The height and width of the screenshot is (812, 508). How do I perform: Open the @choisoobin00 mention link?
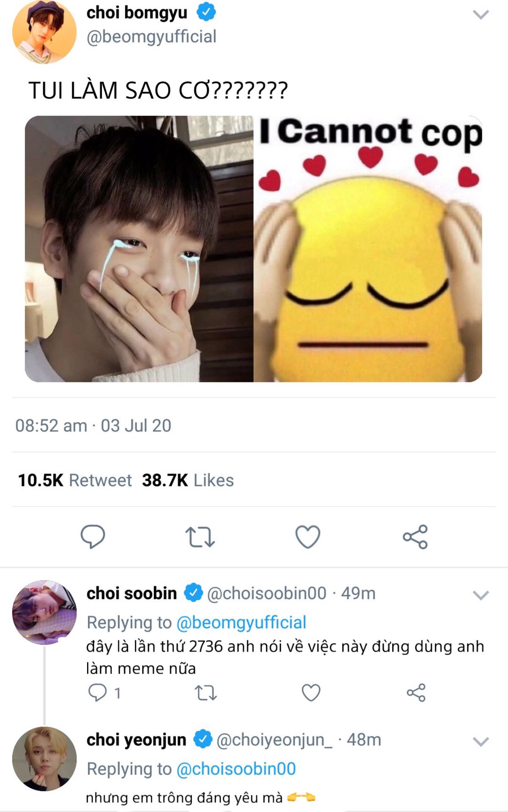tap(236, 769)
